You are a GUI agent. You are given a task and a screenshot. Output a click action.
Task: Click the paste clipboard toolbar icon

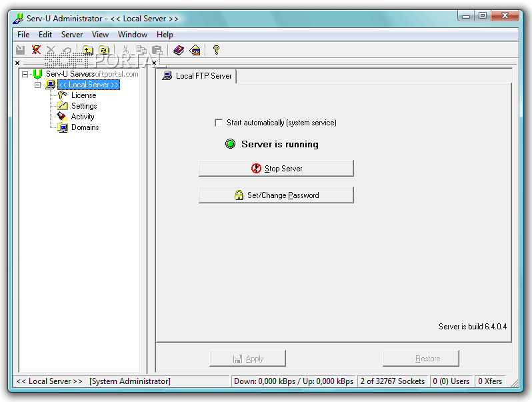(x=157, y=50)
